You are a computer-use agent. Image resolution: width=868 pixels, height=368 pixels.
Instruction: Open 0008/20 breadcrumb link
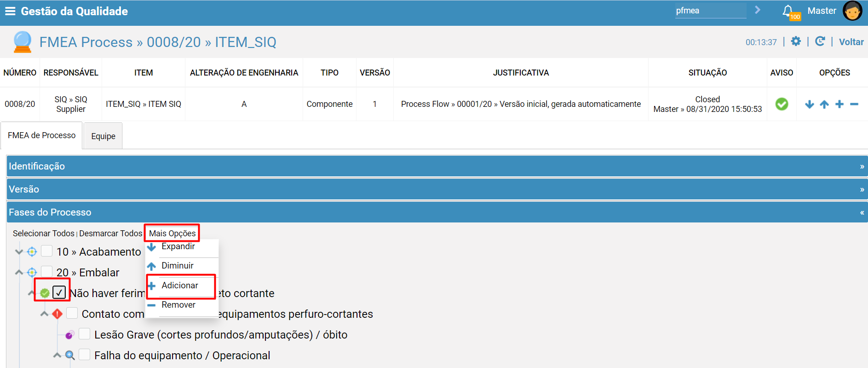point(174,42)
